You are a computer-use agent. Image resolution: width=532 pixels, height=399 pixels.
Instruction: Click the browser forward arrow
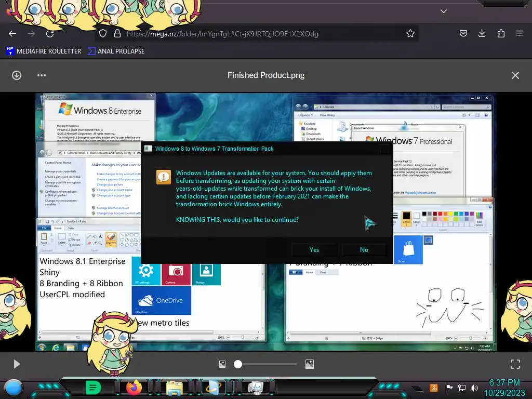(31, 34)
